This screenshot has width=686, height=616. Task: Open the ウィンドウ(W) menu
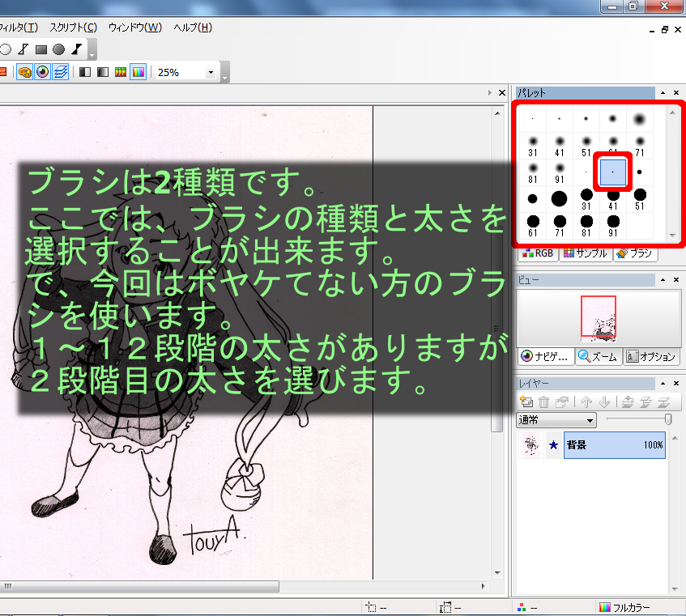[x=134, y=28]
